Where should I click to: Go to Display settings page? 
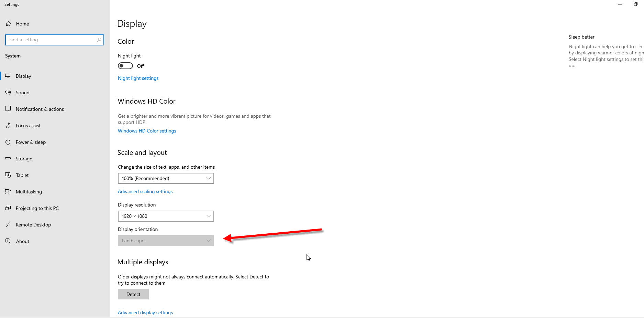point(55,76)
